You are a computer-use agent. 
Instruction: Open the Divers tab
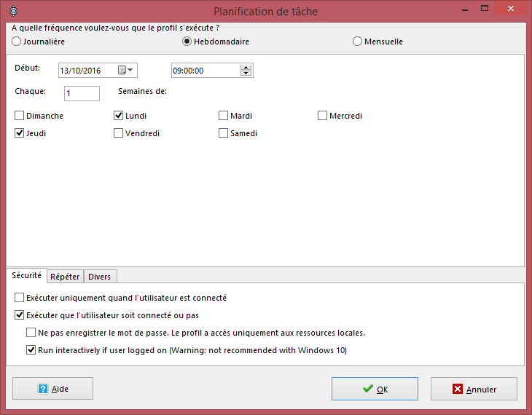click(99, 277)
